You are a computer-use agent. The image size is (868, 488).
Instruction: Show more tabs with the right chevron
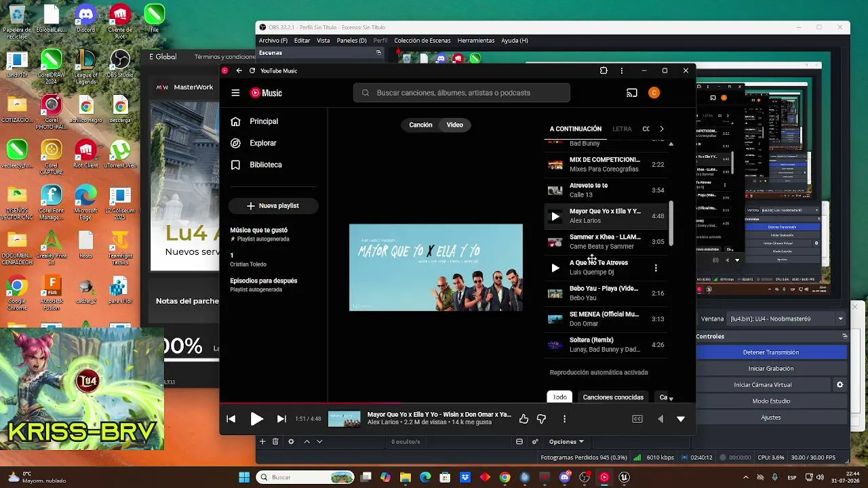click(662, 129)
